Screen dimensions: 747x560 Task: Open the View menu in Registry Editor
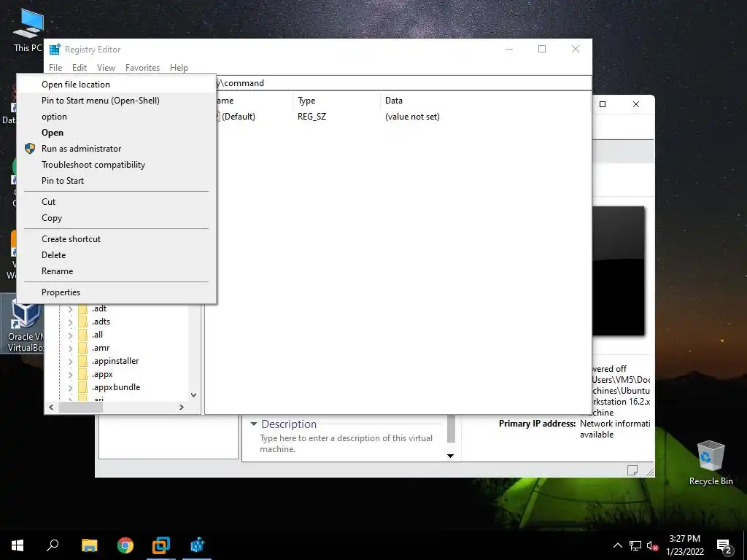[x=106, y=68]
